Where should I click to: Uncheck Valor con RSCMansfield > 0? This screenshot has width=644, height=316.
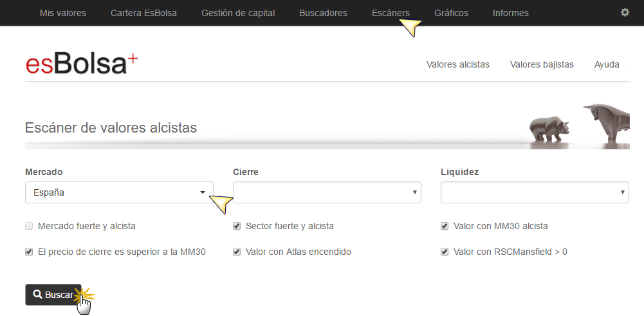click(445, 252)
